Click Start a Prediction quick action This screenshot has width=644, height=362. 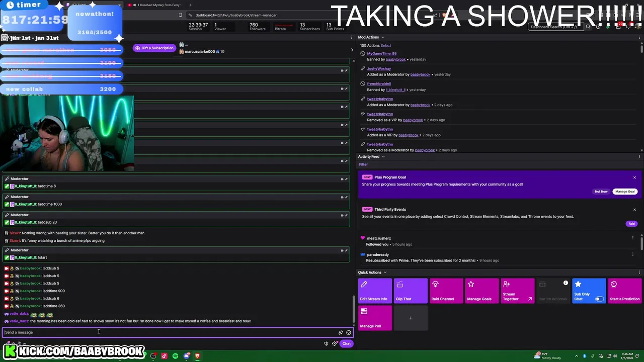[x=625, y=291]
